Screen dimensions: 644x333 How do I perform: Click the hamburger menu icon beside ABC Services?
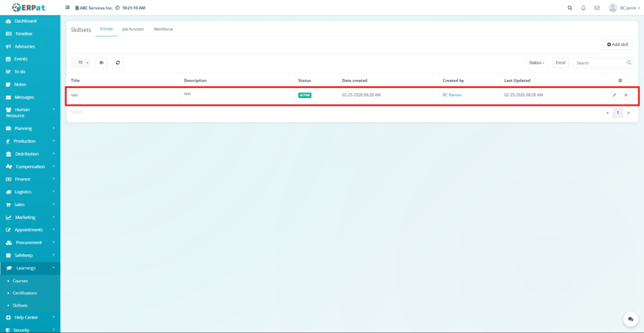68,8
